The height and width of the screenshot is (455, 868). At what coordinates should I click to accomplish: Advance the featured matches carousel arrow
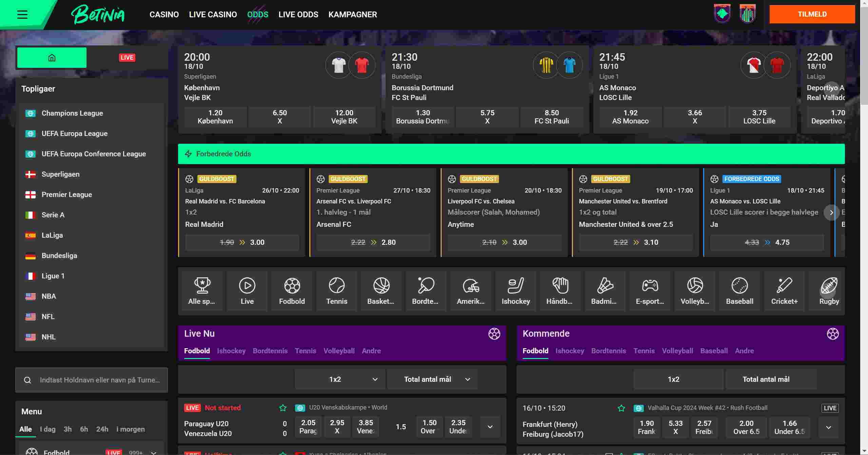[x=831, y=88]
